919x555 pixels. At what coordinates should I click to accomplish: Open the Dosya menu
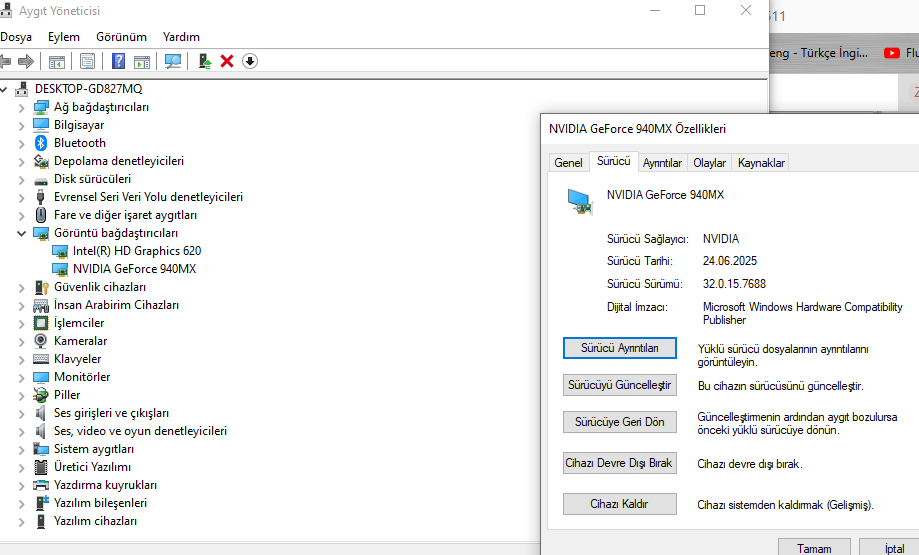click(x=16, y=37)
